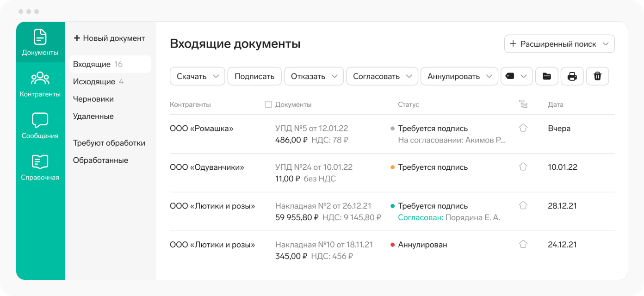Click На согласовании: Акимов text
The height and width of the screenshot is (296, 644).
click(x=452, y=140)
